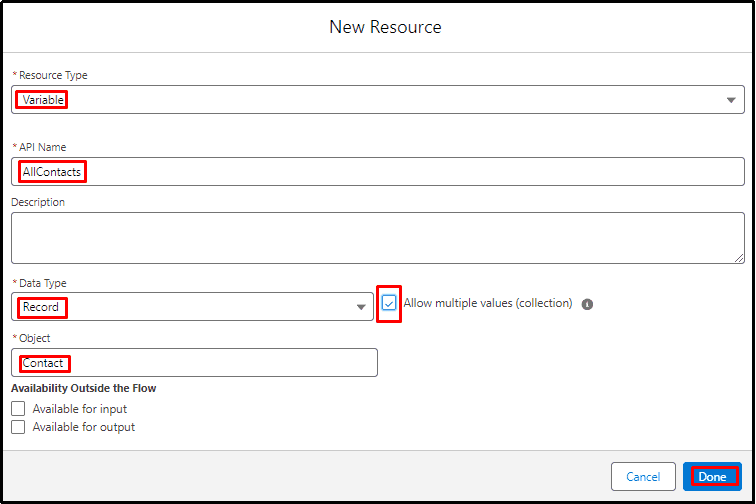
Task: Enable the Available for input checkbox
Action: tap(18, 409)
